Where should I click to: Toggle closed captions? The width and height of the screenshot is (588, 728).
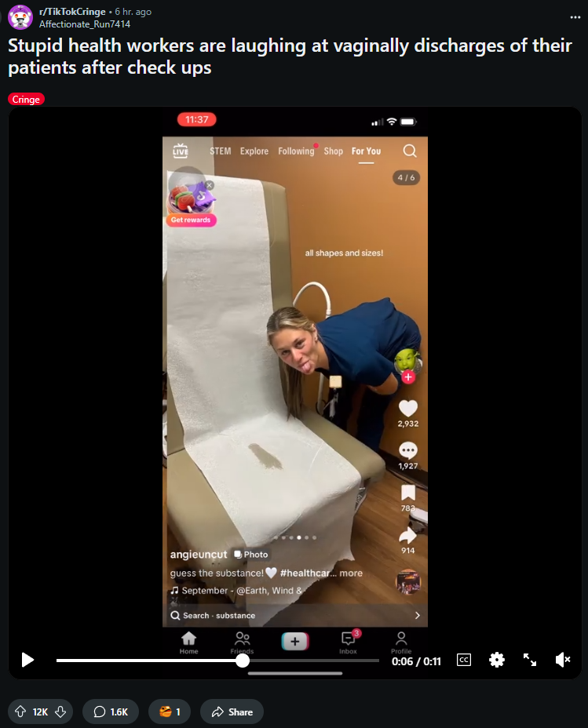(x=463, y=660)
